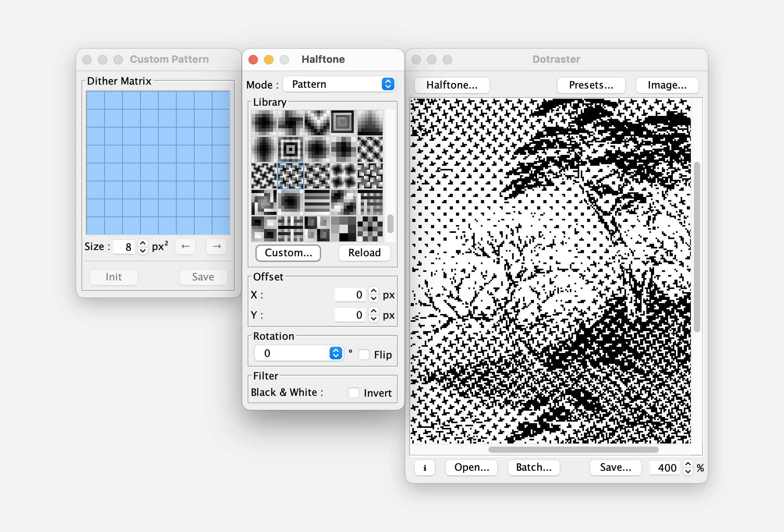This screenshot has height=532, width=784.
Task: Increase the zoom percentage stepper
Action: [688, 464]
